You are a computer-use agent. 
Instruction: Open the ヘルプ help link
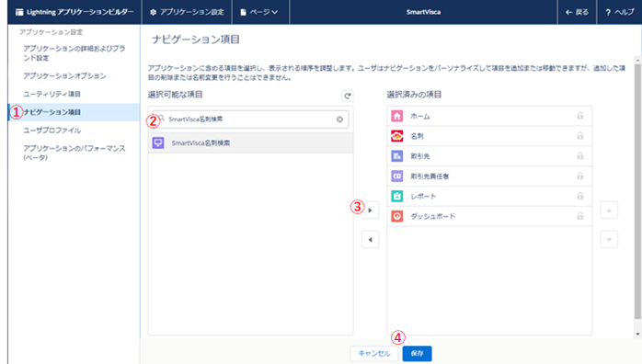coord(620,12)
